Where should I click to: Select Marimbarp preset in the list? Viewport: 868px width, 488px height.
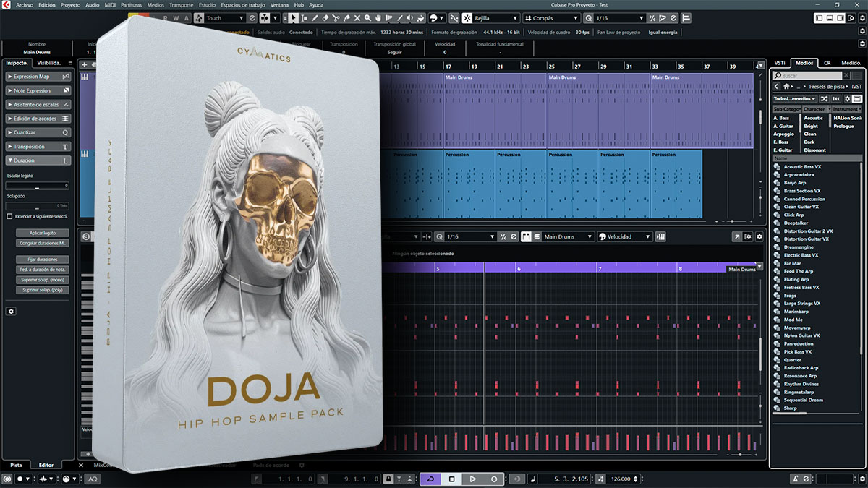point(797,312)
